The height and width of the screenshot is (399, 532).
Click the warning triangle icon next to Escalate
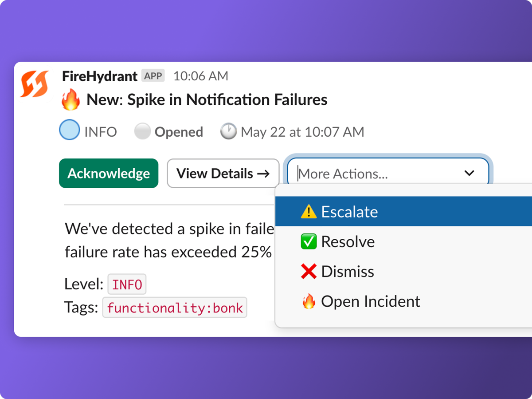click(x=309, y=212)
